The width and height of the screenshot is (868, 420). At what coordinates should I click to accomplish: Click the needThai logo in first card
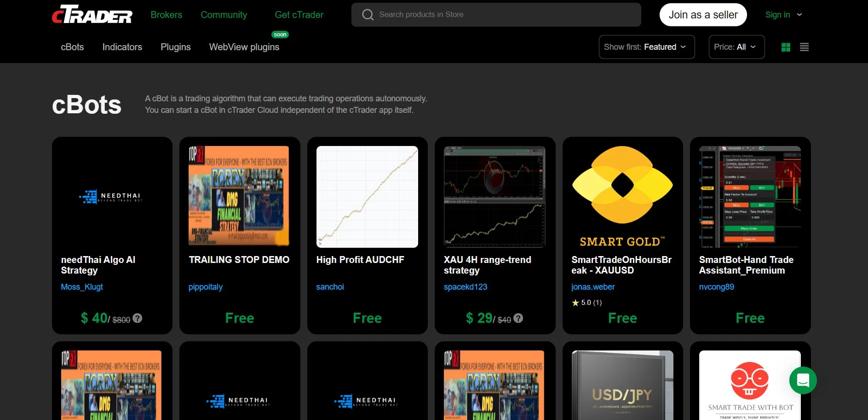click(112, 197)
